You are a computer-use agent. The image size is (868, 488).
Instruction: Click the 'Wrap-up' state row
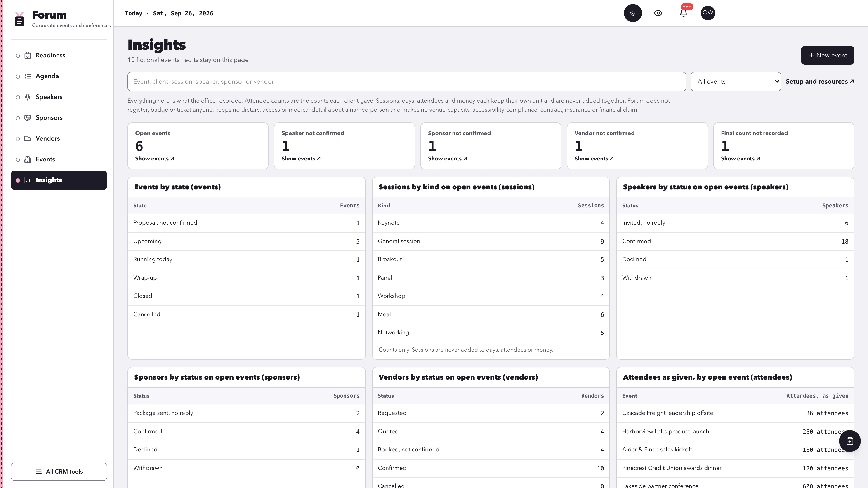[x=246, y=278]
